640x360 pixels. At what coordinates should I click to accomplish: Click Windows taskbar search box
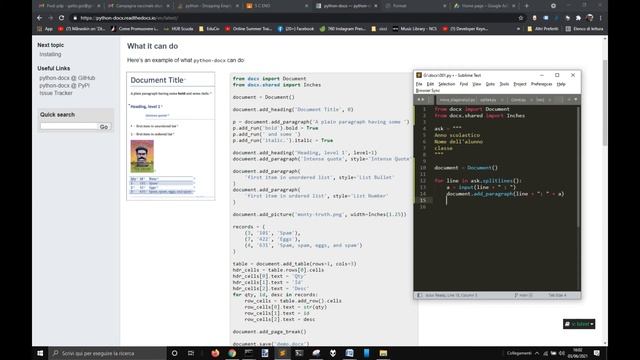pyautogui.click(x=108, y=353)
